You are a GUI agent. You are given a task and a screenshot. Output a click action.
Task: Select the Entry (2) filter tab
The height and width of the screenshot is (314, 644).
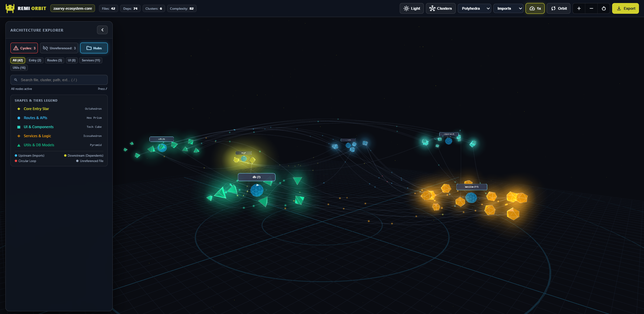click(x=35, y=60)
